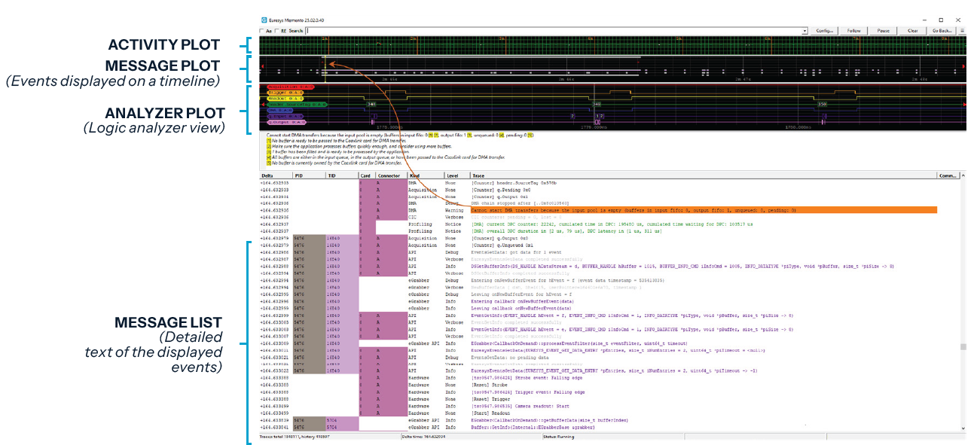980x445 pixels.
Task: Toggle the Aa case-sensitive checkbox
Action: (262, 31)
